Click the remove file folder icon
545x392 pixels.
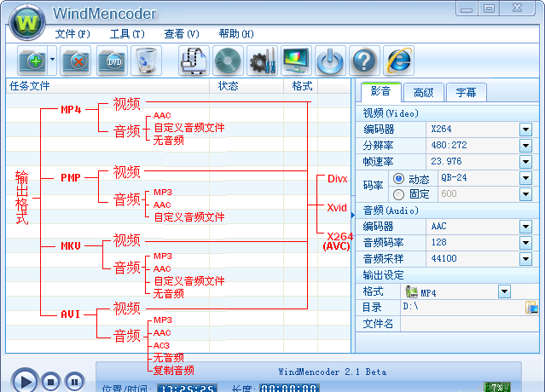tap(76, 61)
